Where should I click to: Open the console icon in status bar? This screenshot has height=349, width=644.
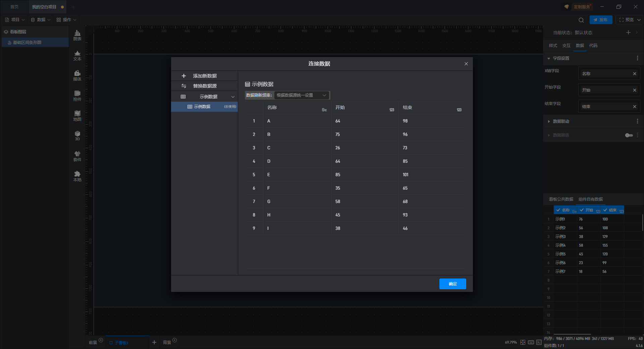point(539,342)
